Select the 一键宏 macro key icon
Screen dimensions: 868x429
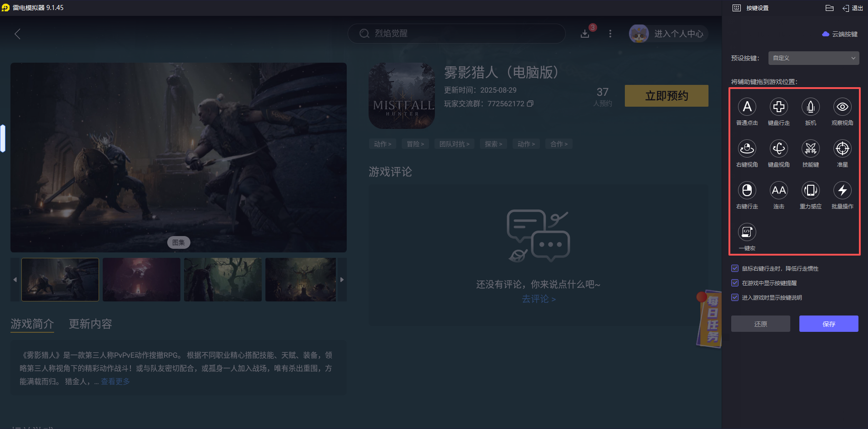[x=747, y=232]
